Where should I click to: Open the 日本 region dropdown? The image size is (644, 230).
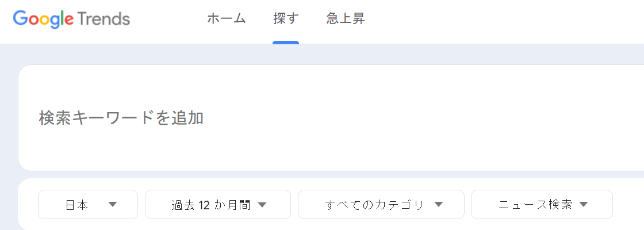tap(88, 205)
